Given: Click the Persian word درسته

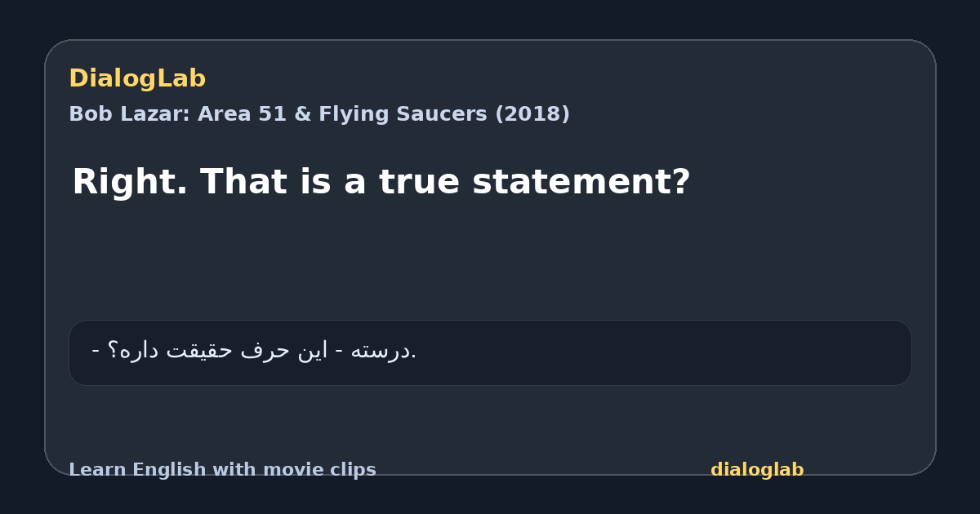Looking at the screenshot, I should [382, 351].
